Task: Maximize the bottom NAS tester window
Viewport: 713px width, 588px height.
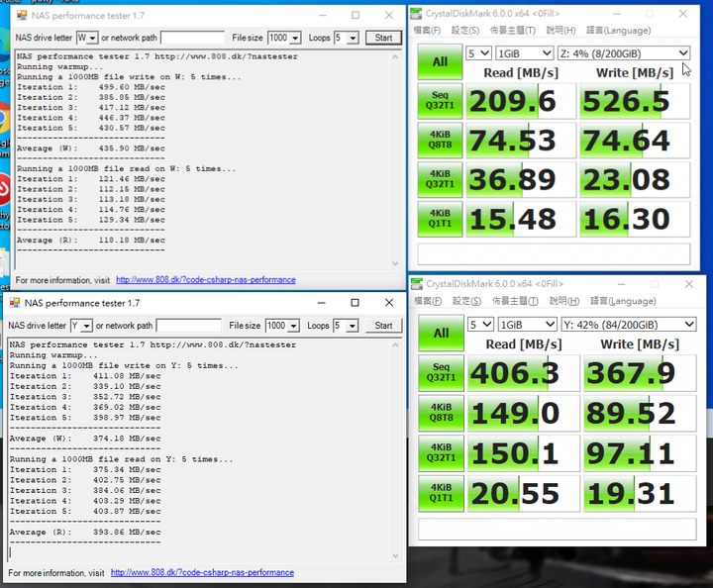Action: point(356,303)
